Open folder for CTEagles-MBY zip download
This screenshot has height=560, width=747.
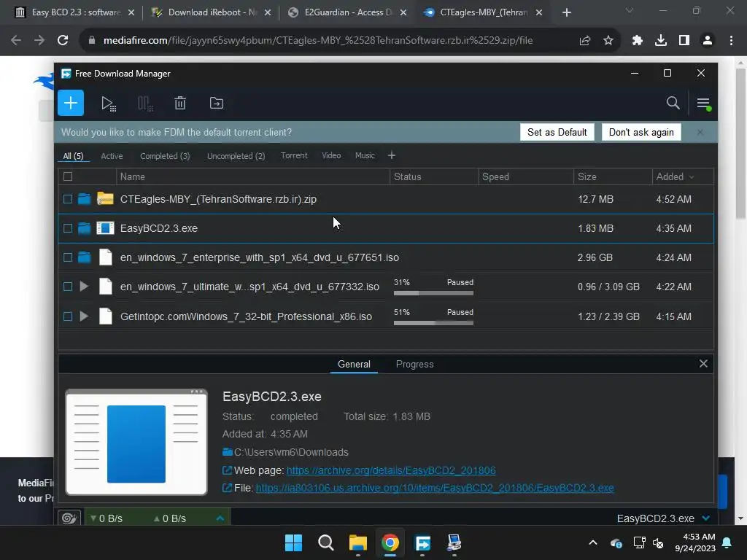[85, 199]
